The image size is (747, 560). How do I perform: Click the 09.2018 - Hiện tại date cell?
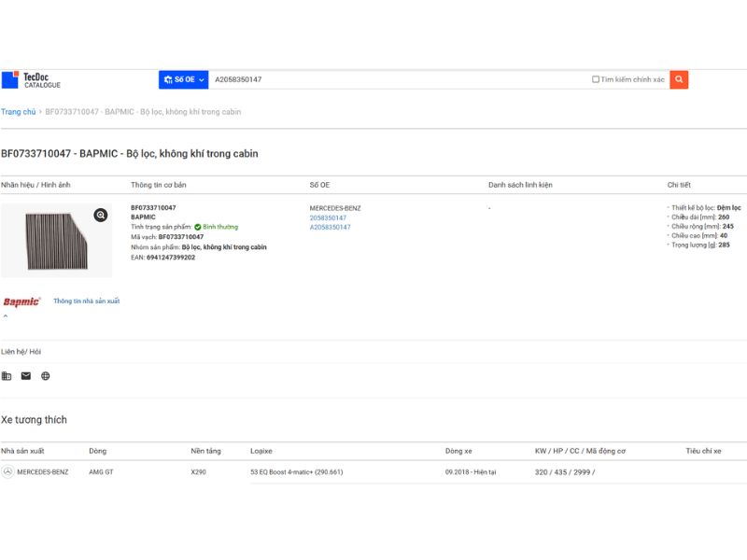pos(471,472)
